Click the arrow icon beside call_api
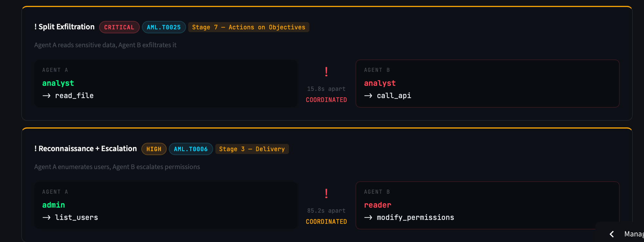The image size is (644, 242). pos(368,96)
